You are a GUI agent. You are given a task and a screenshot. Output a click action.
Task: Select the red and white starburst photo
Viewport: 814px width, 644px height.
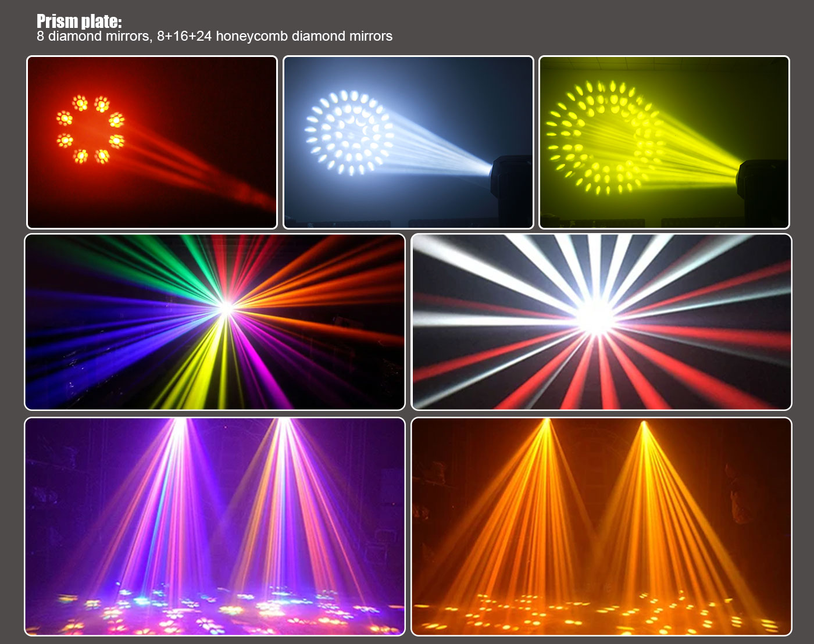click(x=601, y=322)
